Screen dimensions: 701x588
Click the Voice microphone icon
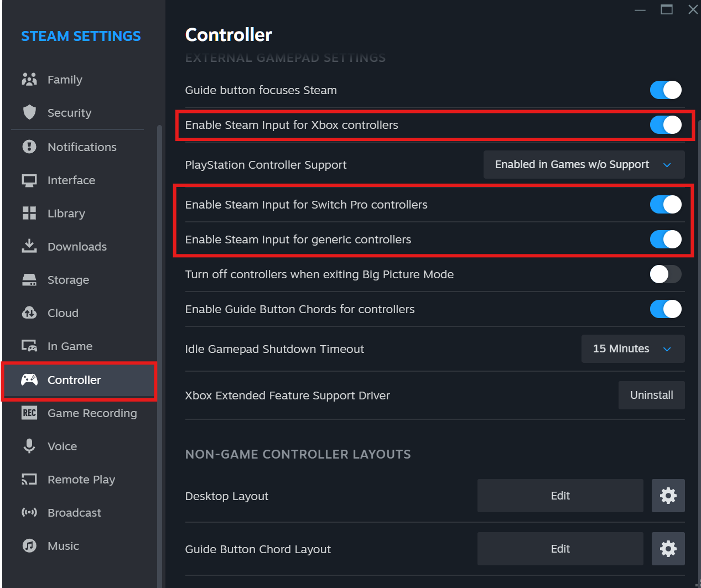(29, 446)
